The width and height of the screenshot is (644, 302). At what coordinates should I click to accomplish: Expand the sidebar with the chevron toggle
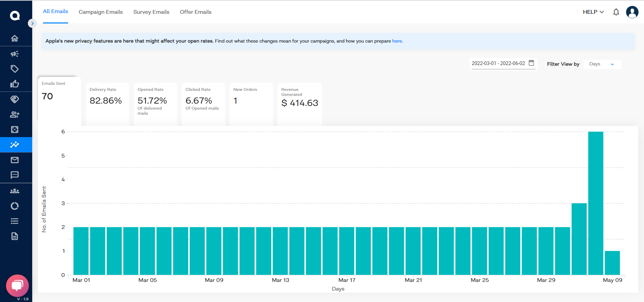click(32, 23)
